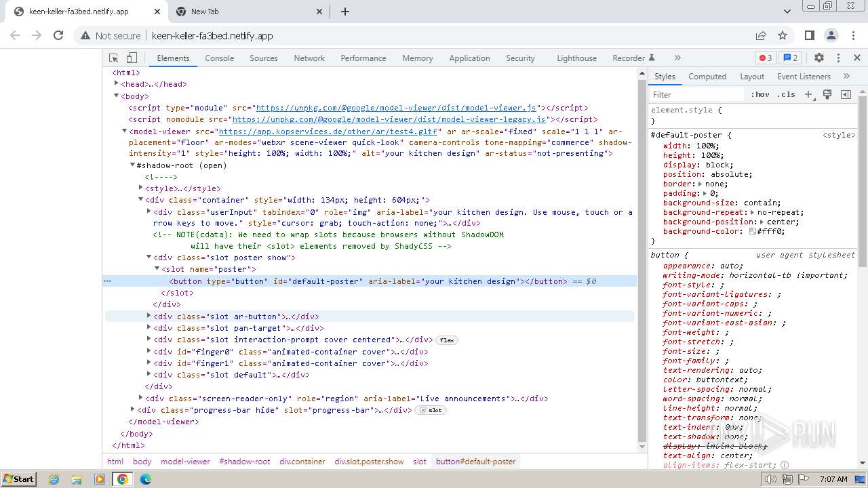Toggle the browser side panel icon
The image size is (868, 488).
point(810,35)
